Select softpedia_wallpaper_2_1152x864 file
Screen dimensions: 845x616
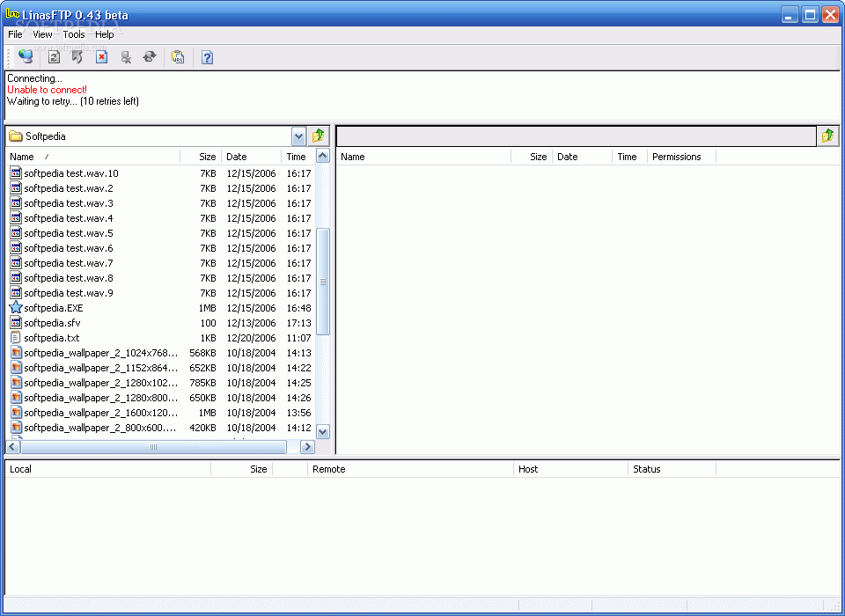tap(100, 368)
